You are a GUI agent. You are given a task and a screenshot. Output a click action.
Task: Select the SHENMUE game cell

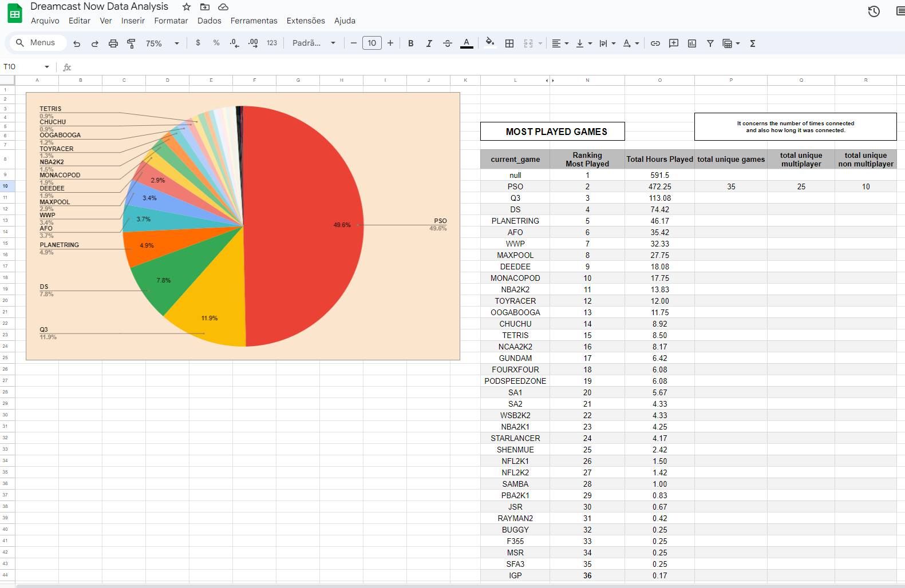coord(515,450)
